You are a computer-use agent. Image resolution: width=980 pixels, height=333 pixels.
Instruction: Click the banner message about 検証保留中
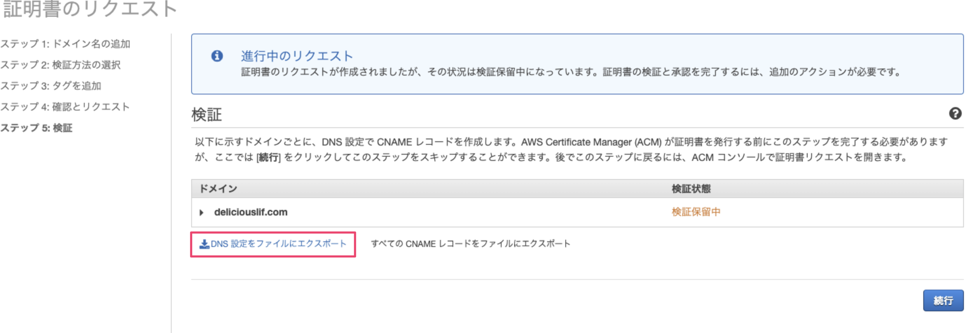coord(571,72)
